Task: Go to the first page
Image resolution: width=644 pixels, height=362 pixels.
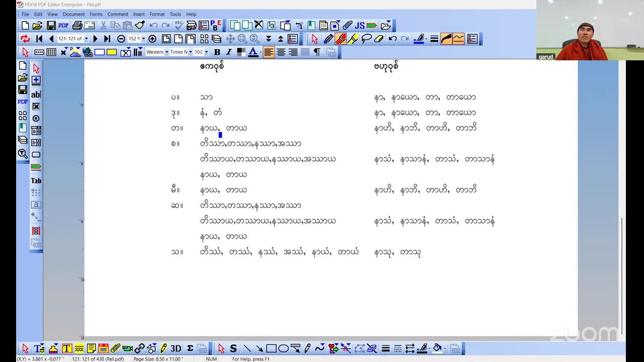Action: click(39, 39)
